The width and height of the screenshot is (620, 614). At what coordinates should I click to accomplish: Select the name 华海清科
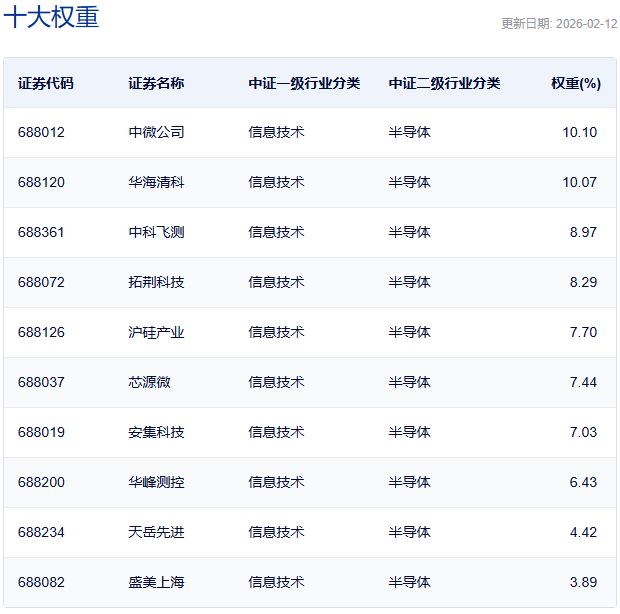coord(156,182)
